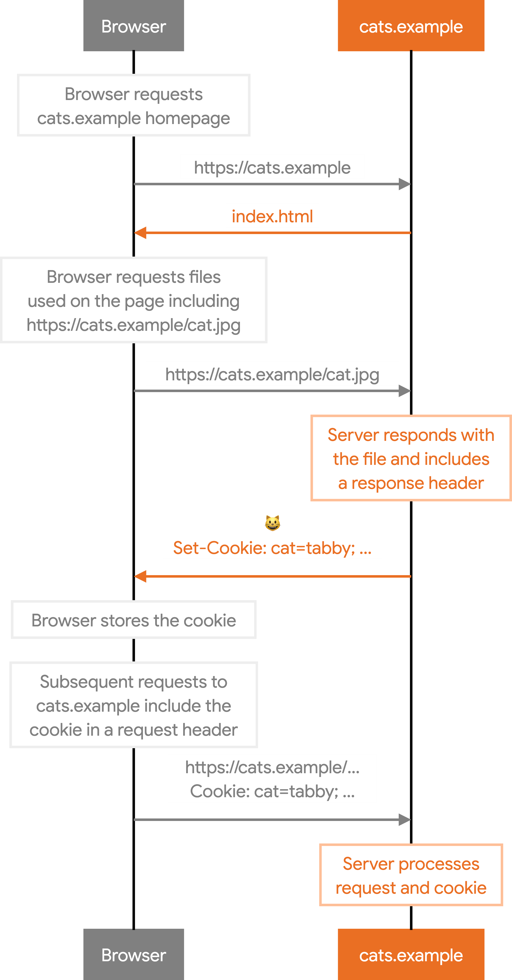512x980 pixels.
Task: Click the cats.example label at top
Action: [x=410, y=17]
